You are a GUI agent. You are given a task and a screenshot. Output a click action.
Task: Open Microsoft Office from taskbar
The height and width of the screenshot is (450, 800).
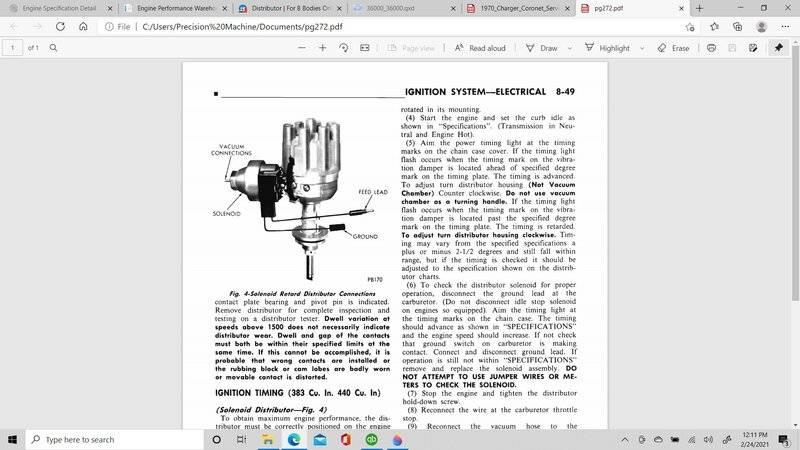coord(346,439)
